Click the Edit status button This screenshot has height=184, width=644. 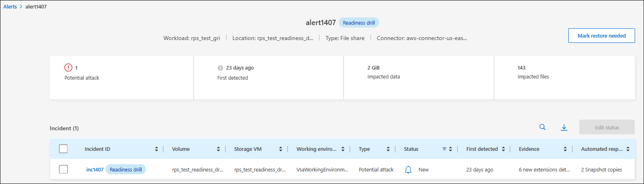tap(607, 127)
